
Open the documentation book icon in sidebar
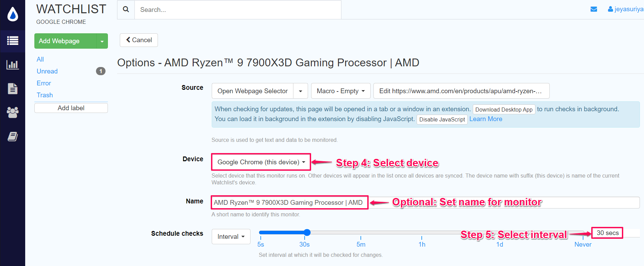point(13,136)
